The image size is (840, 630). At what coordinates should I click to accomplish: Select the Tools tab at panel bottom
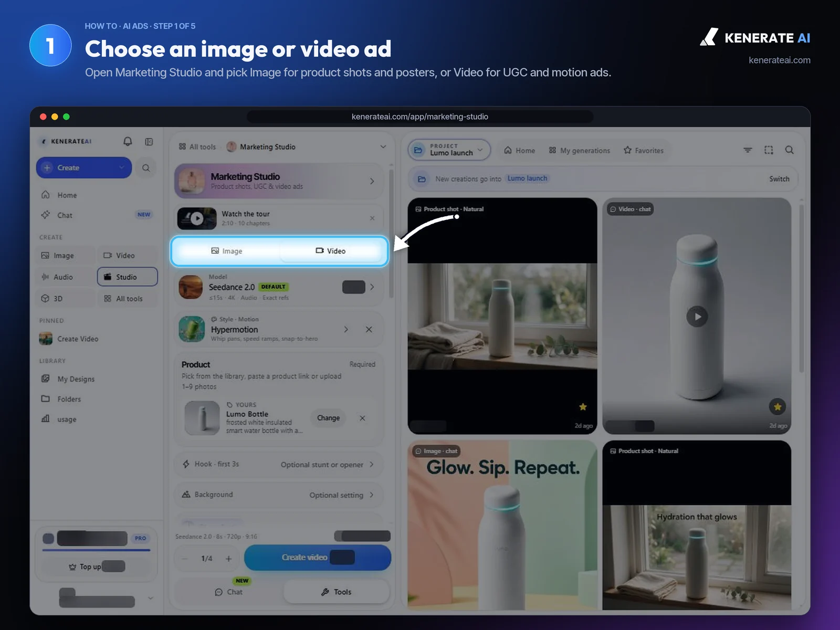click(337, 592)
